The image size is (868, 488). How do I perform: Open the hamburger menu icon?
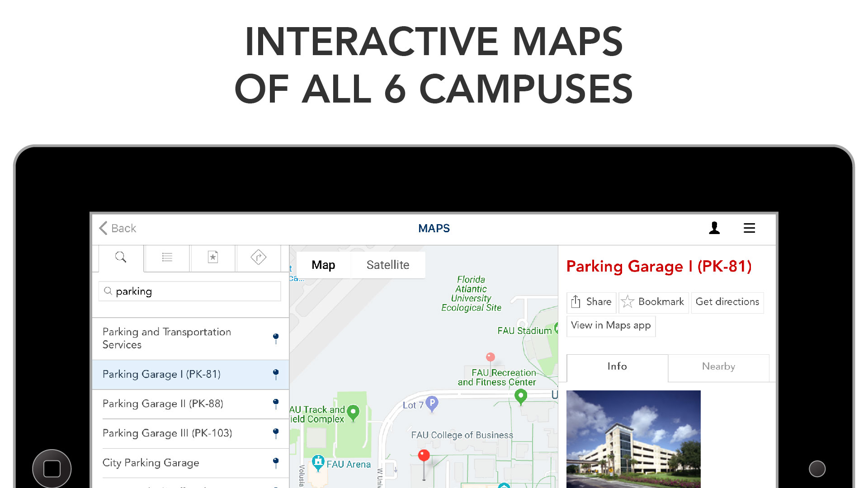tap(749, 228)
